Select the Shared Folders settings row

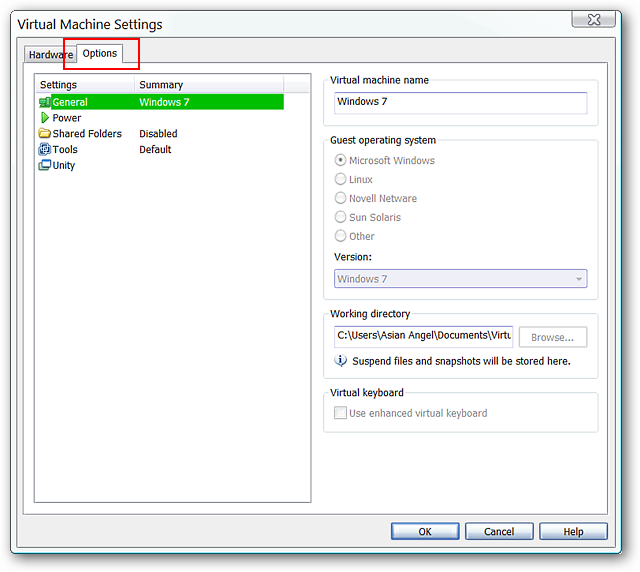pyautogui.click(x=161, y=134)
